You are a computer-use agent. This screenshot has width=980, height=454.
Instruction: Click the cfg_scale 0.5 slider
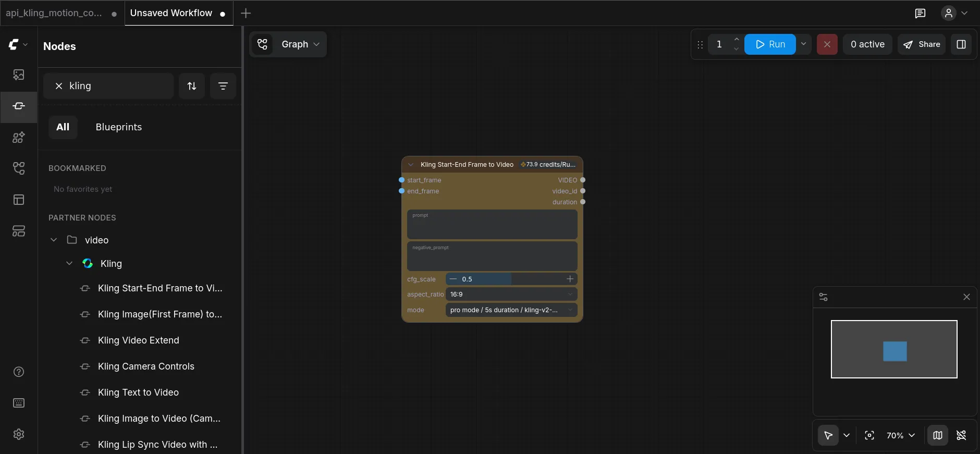point(511,279)
